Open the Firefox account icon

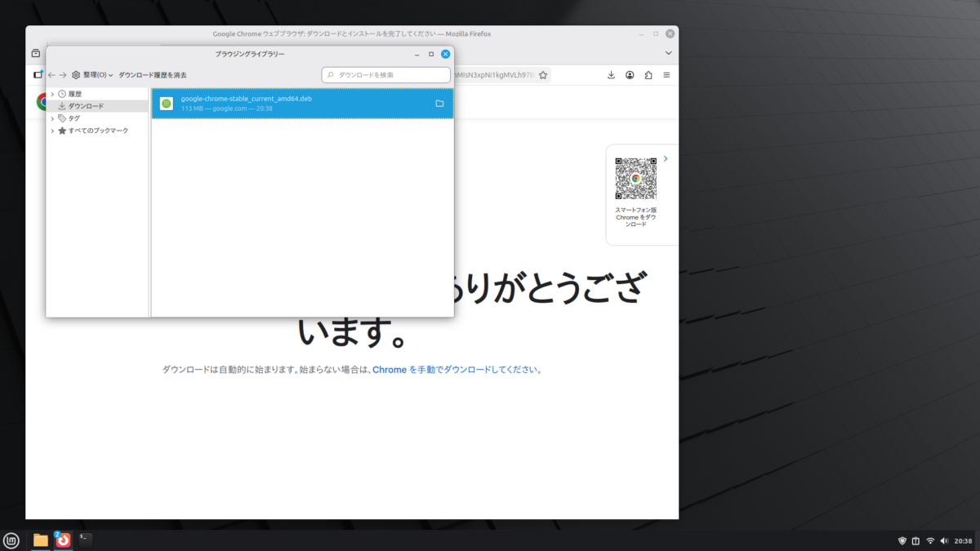(630, 75)
